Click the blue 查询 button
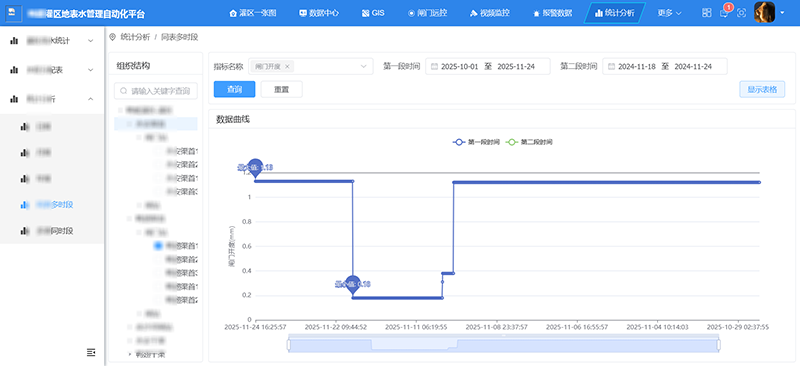The width and height of the screenshot is (800, 366). click(x=234, y=89)
